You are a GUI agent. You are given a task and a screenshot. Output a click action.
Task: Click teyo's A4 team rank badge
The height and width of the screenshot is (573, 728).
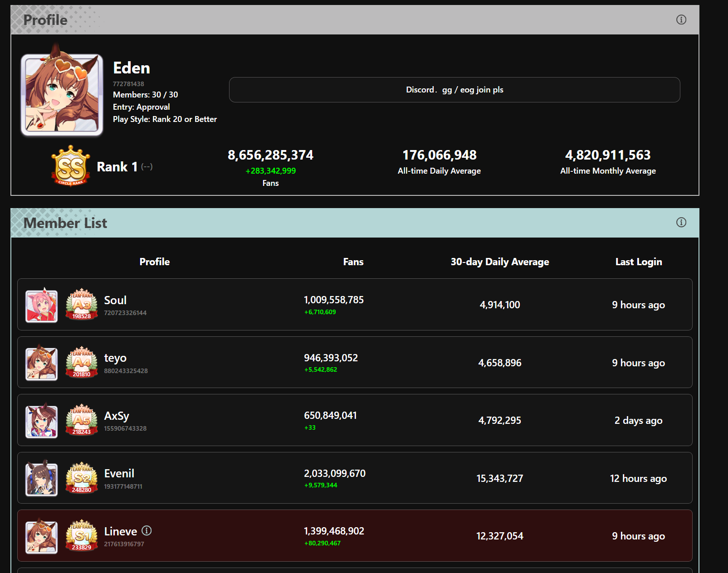point(82,362)
